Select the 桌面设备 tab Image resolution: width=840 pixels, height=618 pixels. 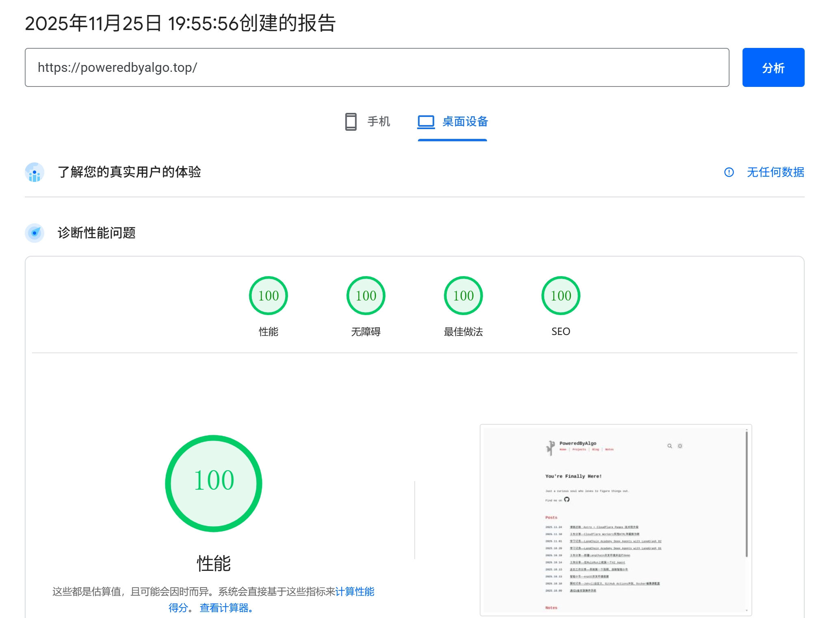click(x=465, y=121)
